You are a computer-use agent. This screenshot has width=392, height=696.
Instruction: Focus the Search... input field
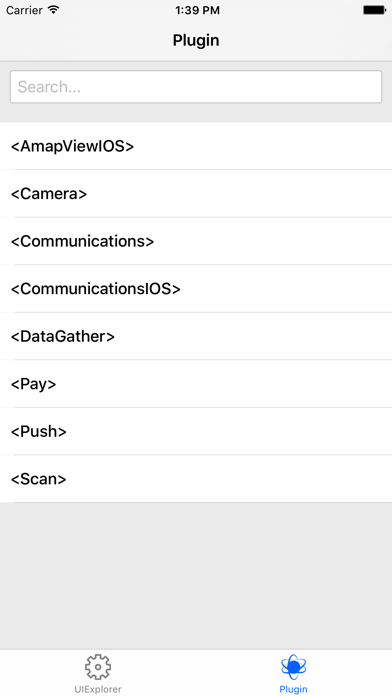click(196, 87)
